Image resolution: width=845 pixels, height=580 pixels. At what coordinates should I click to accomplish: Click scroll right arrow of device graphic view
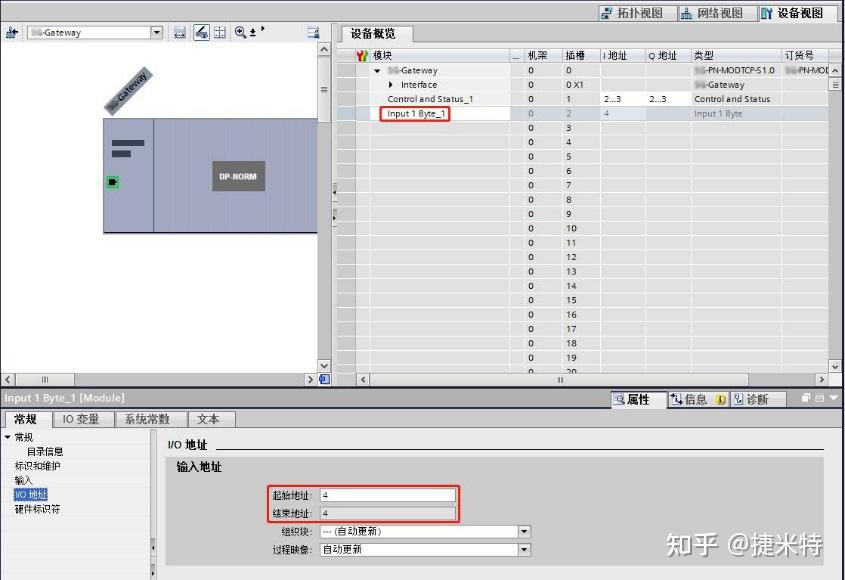tap(310, 379)
